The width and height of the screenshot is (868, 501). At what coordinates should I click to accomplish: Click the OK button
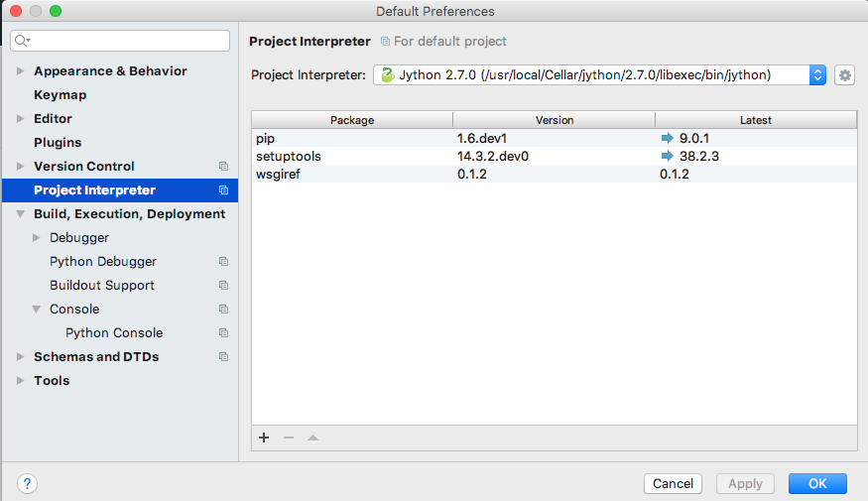[817, 483]
